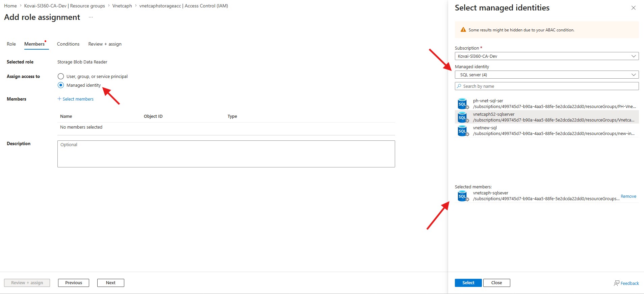Click the ph-vnet-sql-ser SQL server icon

pyautogui.click(x=463, y=104)
